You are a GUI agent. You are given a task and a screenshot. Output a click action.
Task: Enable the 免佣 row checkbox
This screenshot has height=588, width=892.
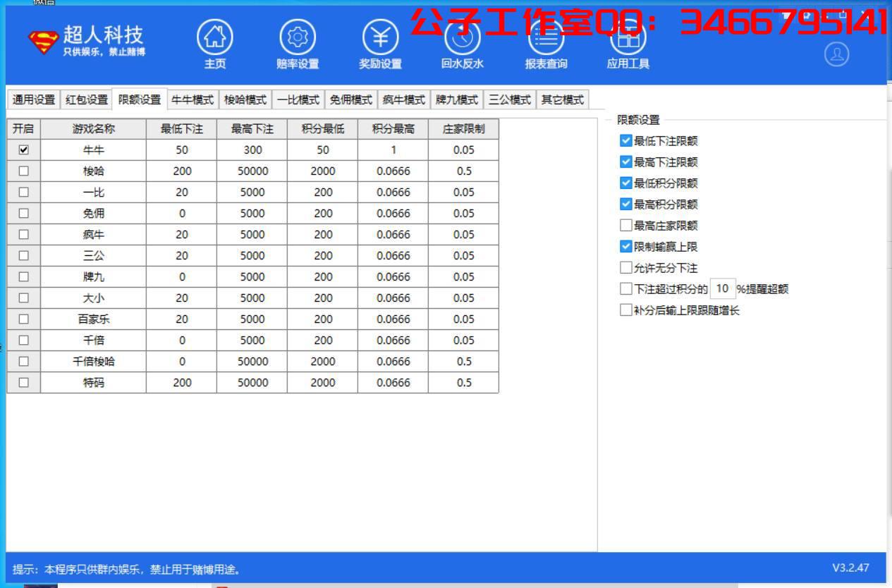24,213
